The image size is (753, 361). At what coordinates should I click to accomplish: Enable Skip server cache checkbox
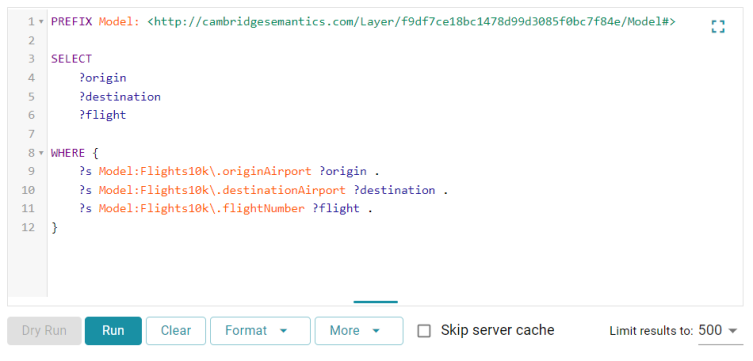(x=424, y=331)
